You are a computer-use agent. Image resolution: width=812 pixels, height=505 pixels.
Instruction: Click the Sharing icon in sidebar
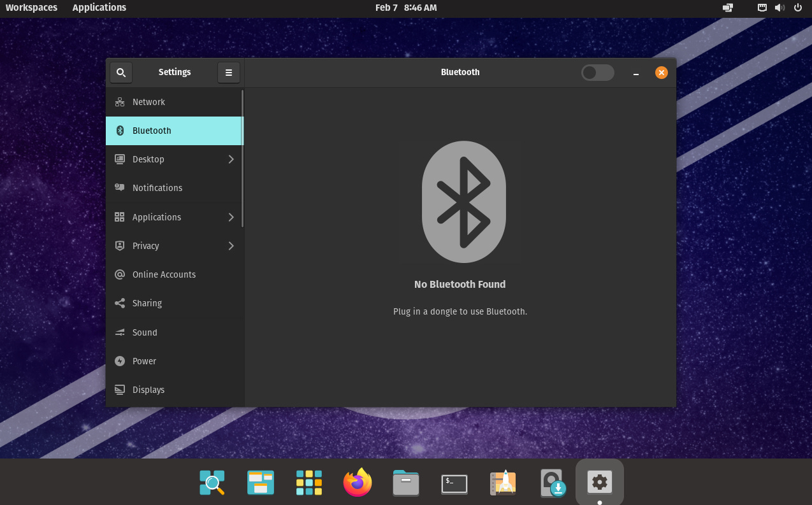(120, 303)
